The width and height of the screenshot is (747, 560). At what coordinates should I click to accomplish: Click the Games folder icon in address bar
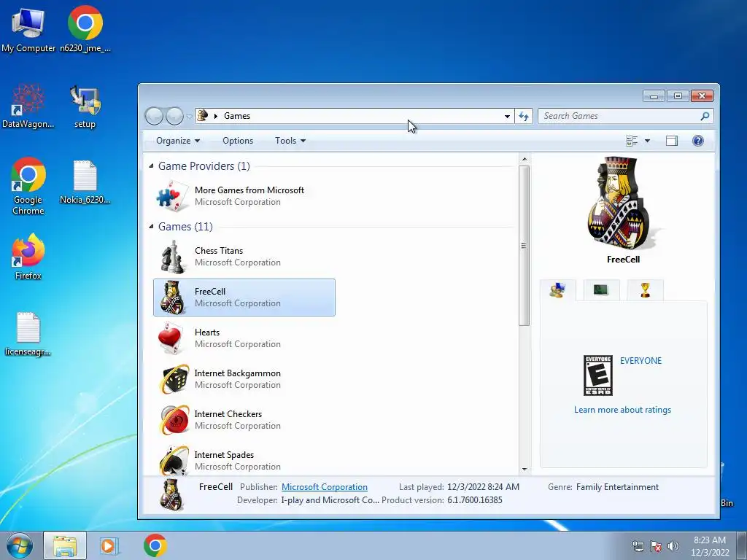tap(203, 115)
